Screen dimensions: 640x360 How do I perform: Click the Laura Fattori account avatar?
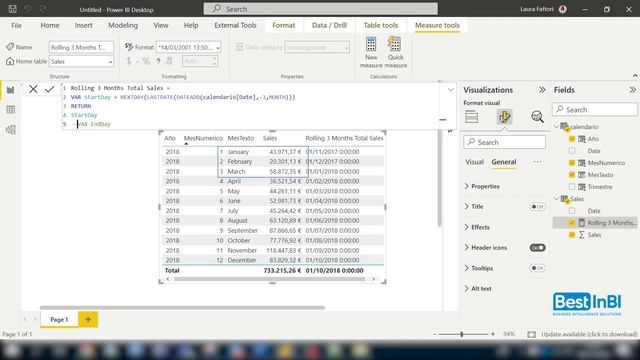pos(563,9)
